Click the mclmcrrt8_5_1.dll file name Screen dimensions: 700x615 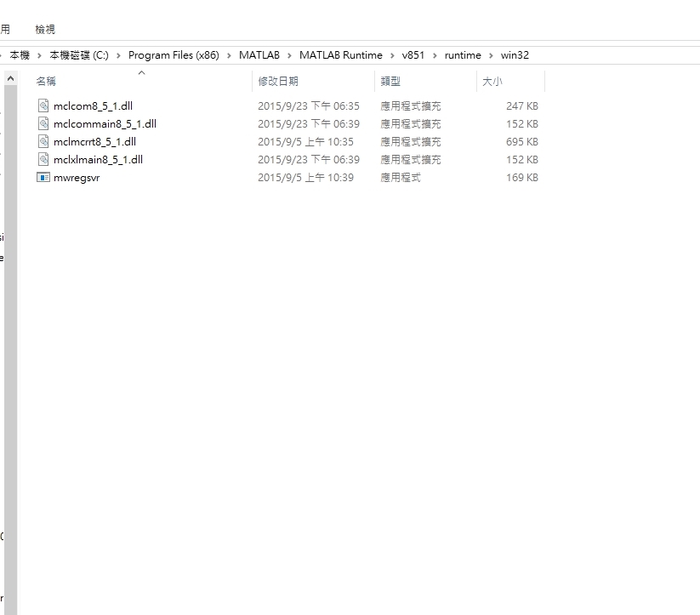click(93, 141)
